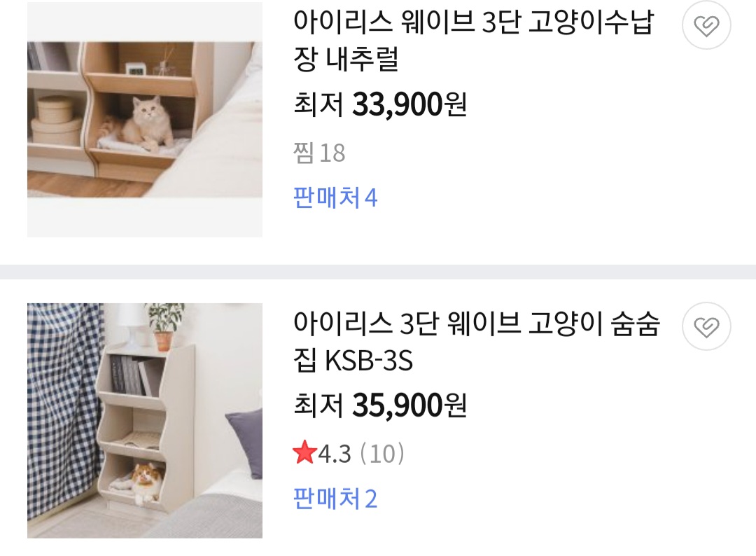
Task: Click the red star rating icon
Action: 304,453
